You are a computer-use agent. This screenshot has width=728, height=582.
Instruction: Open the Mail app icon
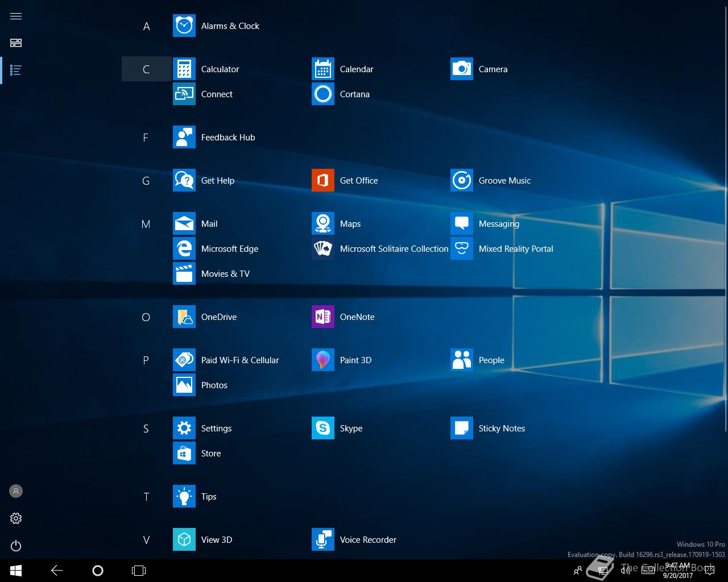pos(184,224)
